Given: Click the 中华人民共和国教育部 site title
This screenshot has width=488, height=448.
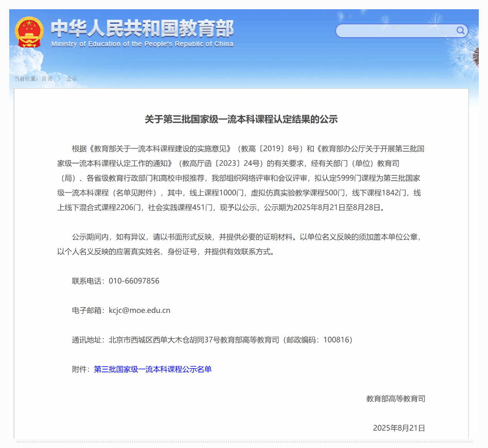Looking at the screenshot, I should point(142,28).
